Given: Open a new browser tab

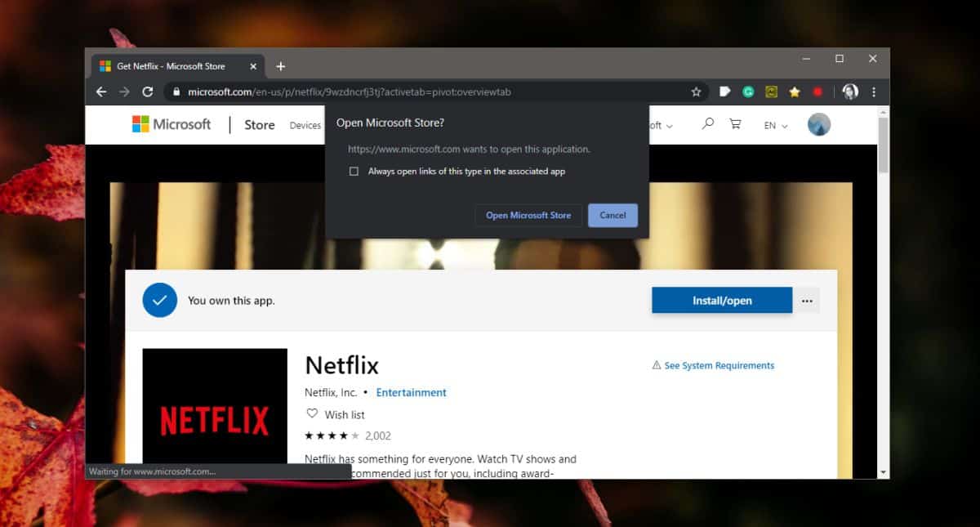Looking at the screenshot, I should (x=280, y=66).
